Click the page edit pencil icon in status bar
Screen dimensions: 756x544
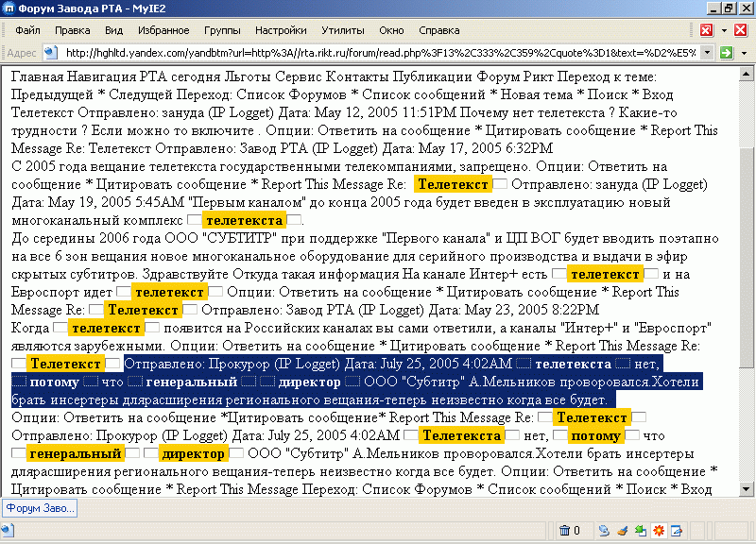point(677,531)
